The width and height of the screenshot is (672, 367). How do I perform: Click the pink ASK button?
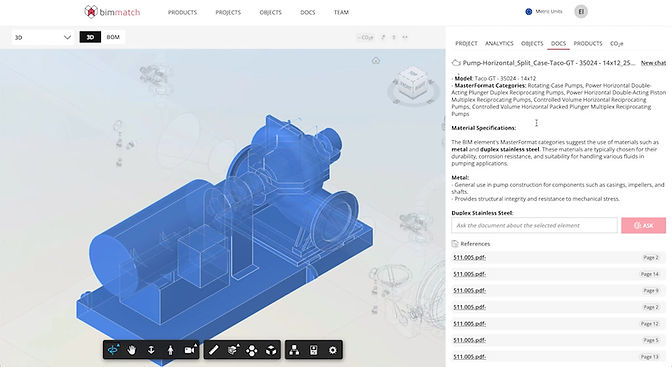643,225
